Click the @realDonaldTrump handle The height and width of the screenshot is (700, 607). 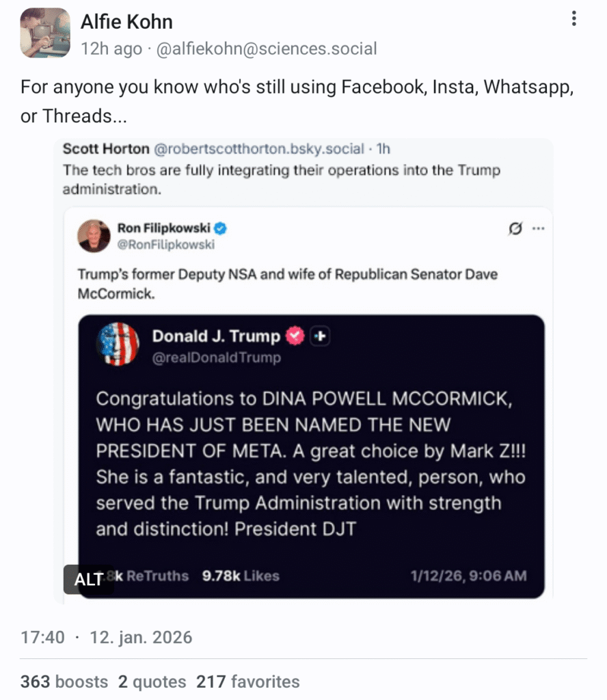click(x=216, y=358)
